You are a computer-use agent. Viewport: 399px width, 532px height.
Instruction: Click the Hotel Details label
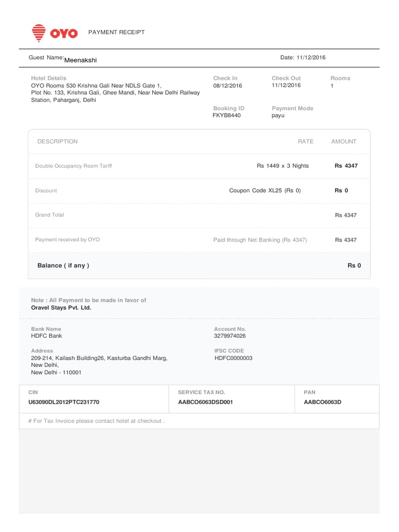click(x=49, y=78)
